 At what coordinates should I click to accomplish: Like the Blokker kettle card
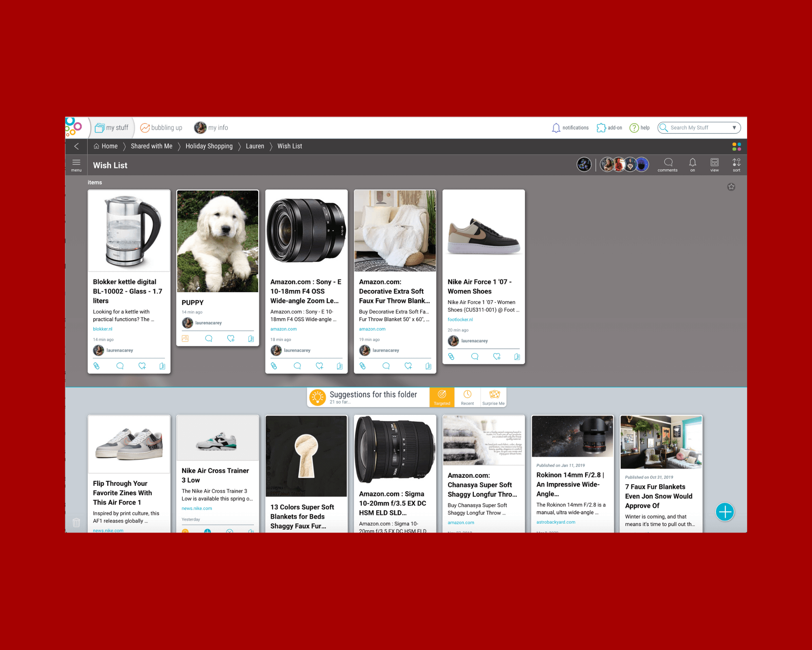(142, 366)
